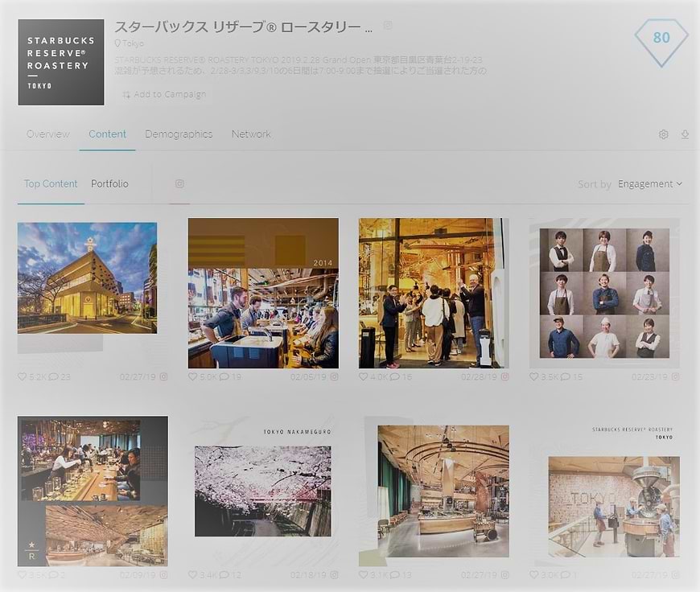Open the Network tab
The height and width of the screenshot is (592, 700).
[251, 134]
